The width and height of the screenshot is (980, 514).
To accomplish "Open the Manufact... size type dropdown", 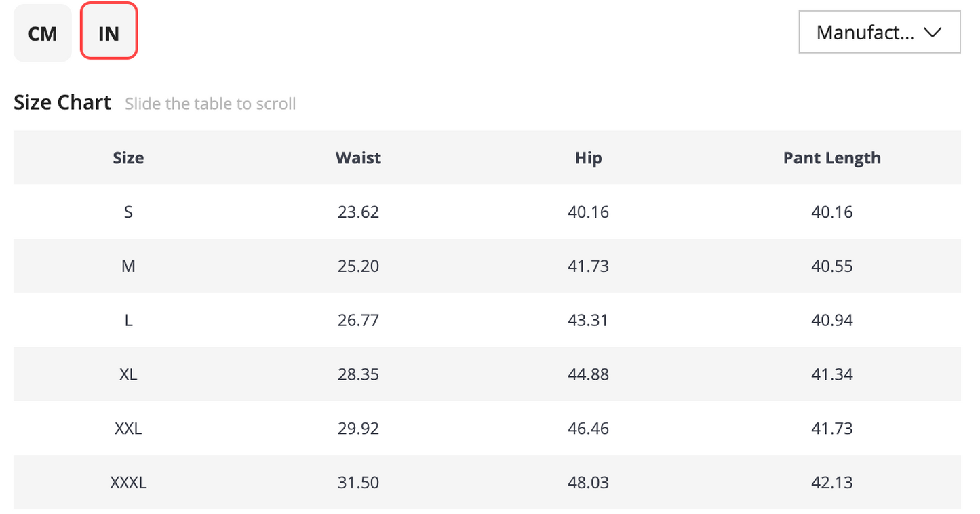I will (880, 32).
